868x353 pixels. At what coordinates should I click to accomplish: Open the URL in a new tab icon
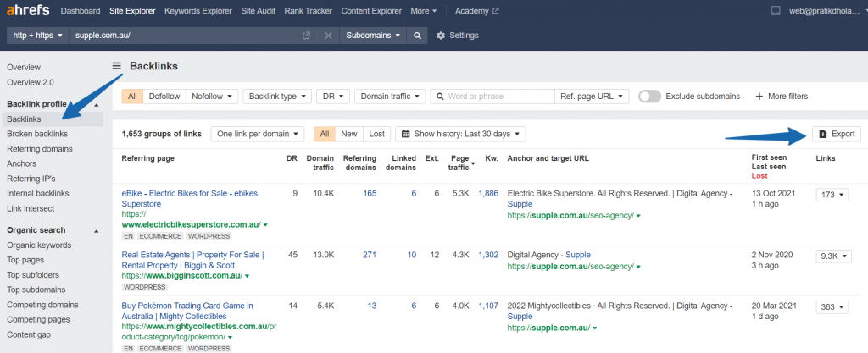pyautogui.click(x=306, y=36)
